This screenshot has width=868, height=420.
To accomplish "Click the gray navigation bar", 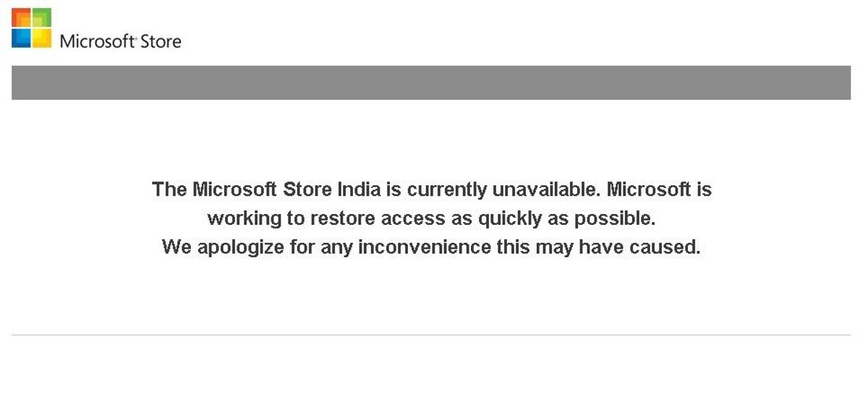I will coord(431,82).
